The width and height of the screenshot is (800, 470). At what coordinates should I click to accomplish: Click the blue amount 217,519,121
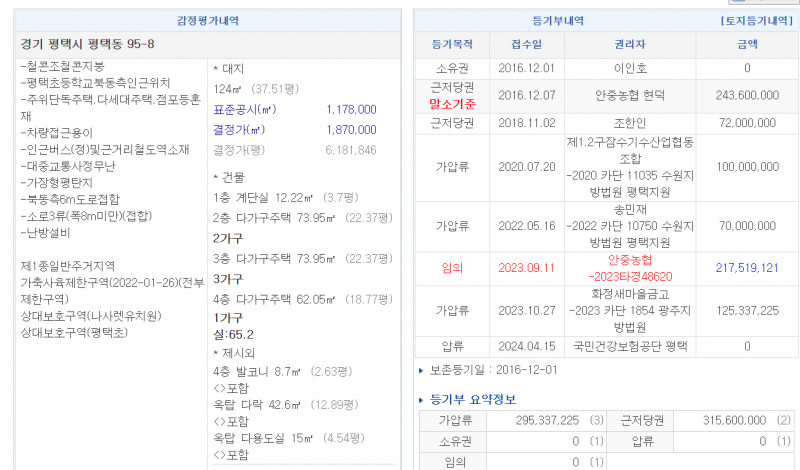[747, 268]
